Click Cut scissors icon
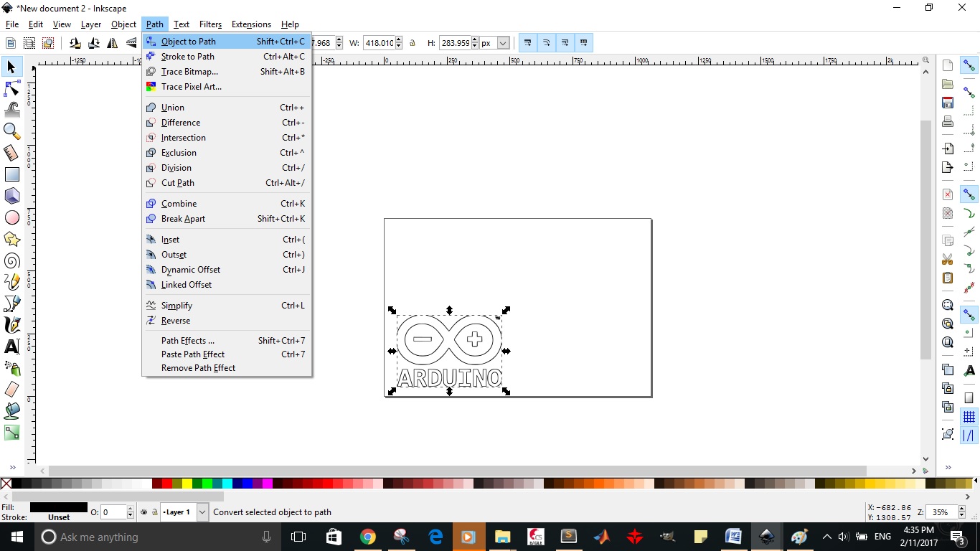 (948, 259)
